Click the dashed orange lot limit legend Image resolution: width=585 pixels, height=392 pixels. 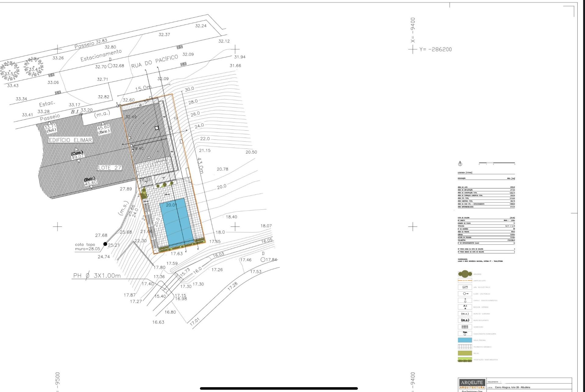click(465, 280)
